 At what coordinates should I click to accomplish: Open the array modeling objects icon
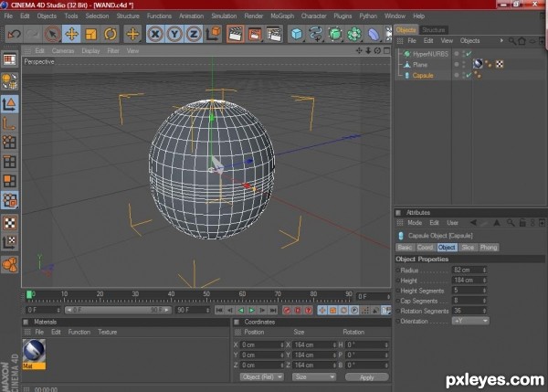354,35
